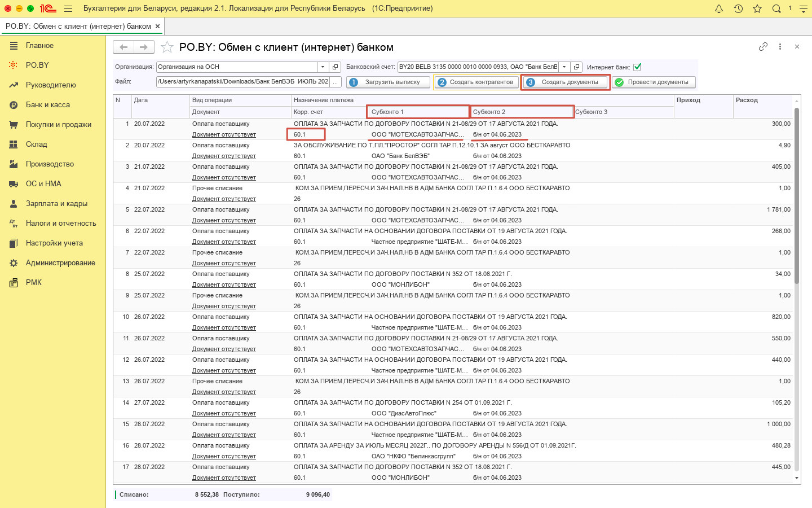Open Документ отсутствует link in row 17

[x=224, y=478]
